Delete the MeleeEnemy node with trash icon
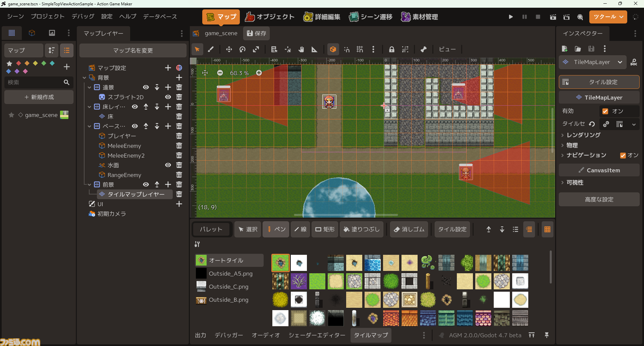 (x=179, y=146)
